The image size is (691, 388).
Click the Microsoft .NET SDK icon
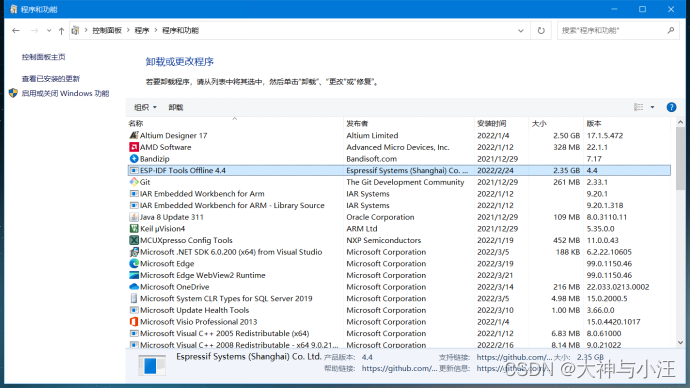[x=134, y=252]
